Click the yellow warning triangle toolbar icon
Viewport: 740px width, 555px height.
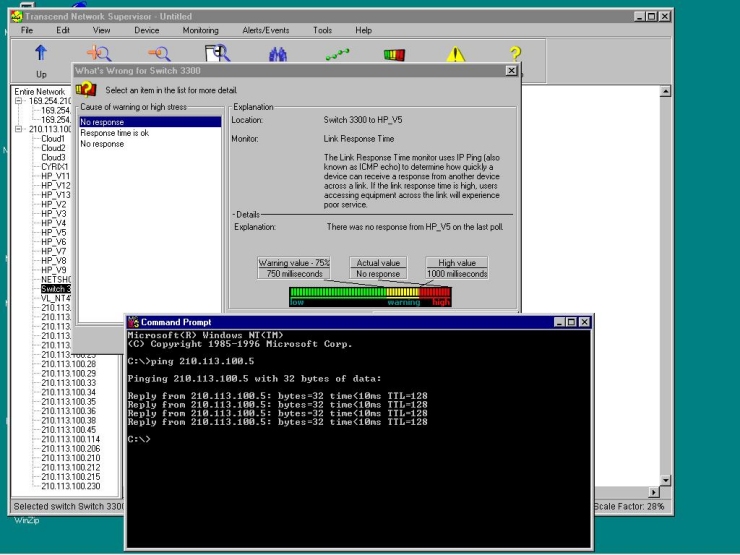pyautogui.click(x=455, y=54)
